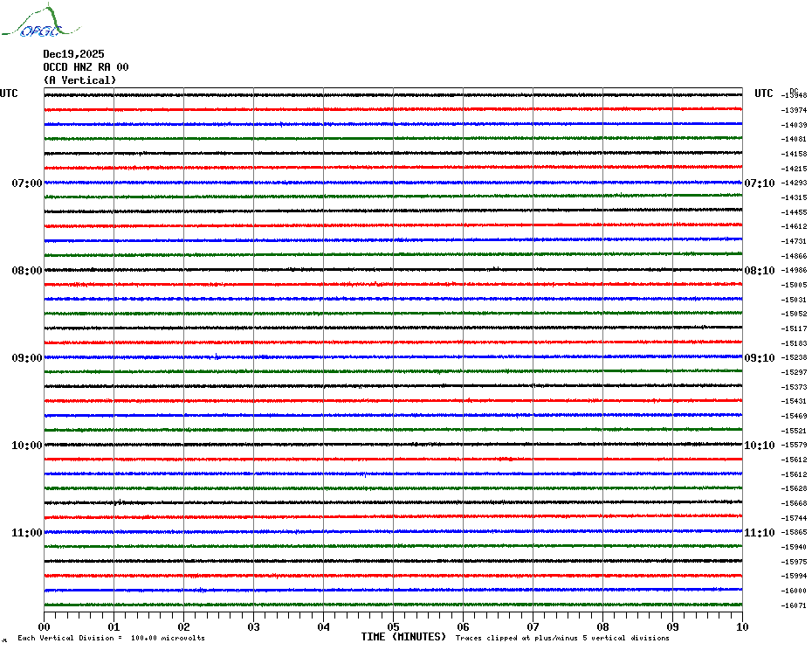This screenshot has height=650, width=812.
Task: Click the -16071 offset value at bottom right
Action: (795, 605)
